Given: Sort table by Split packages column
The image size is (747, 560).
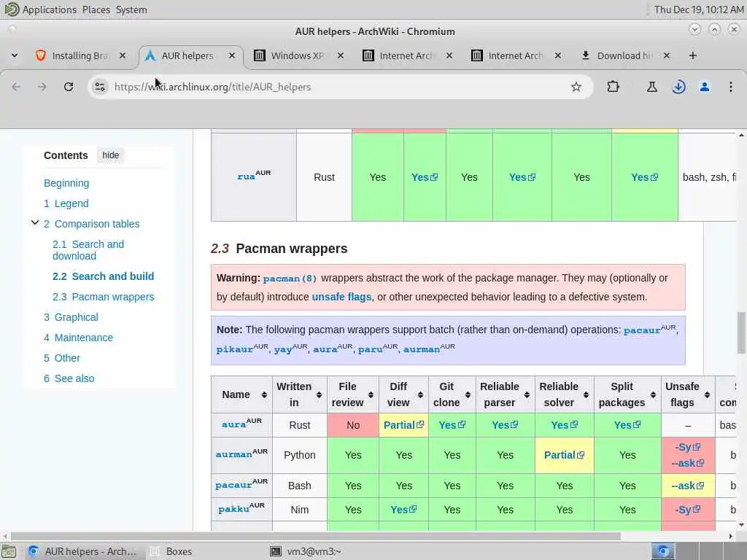Looking at the screenshot, I should point(627,394).
